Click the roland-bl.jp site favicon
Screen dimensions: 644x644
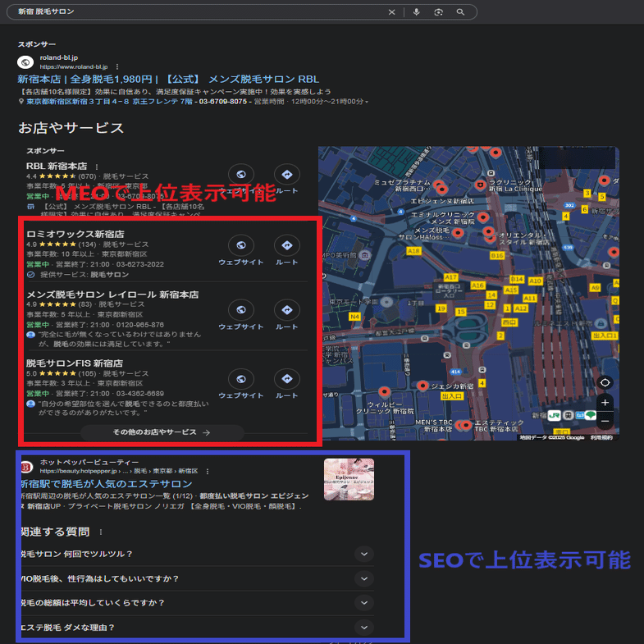pos(25,62)
